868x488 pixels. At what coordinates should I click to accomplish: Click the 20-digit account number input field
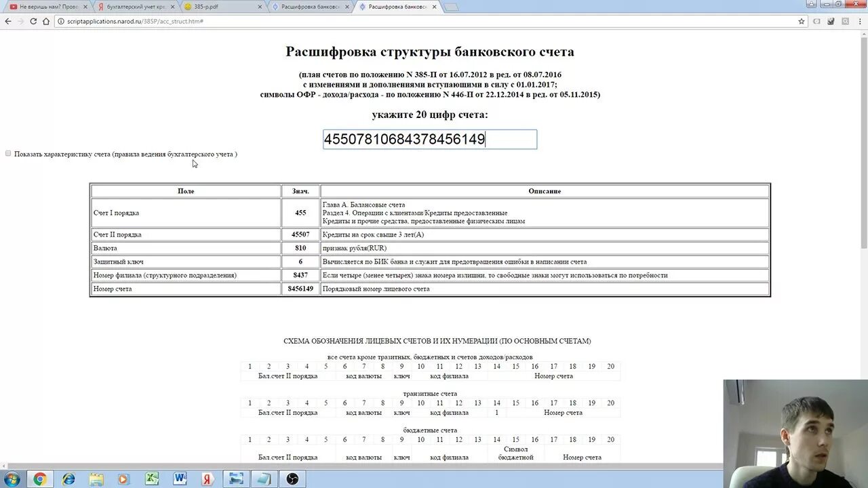pos(430,140)
